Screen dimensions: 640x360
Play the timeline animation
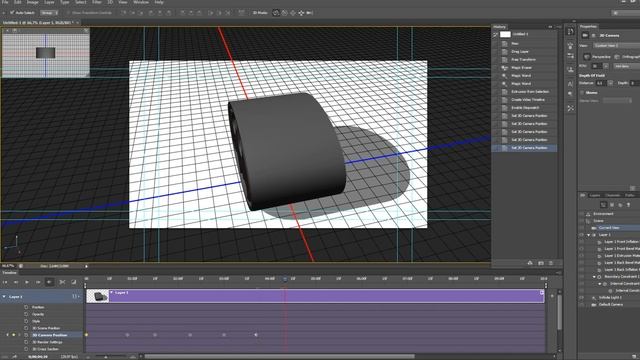(x=27, y=282)
